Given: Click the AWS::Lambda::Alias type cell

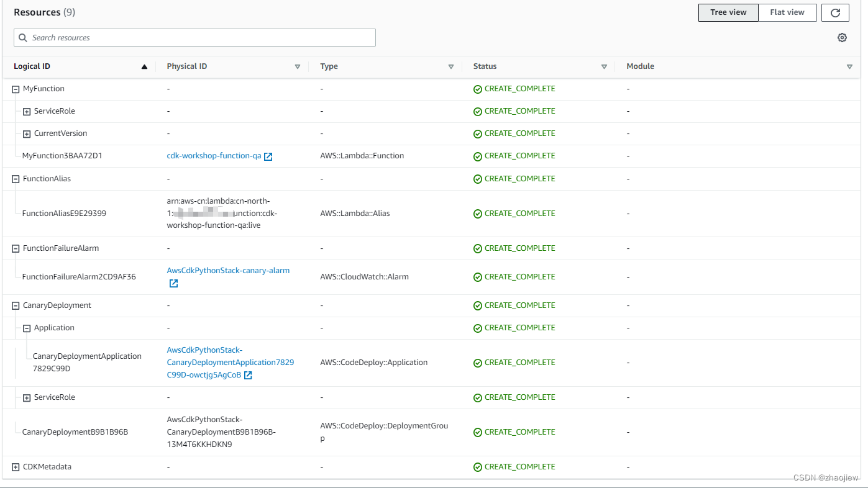Looking at the screenshot, I should (355, 214).
